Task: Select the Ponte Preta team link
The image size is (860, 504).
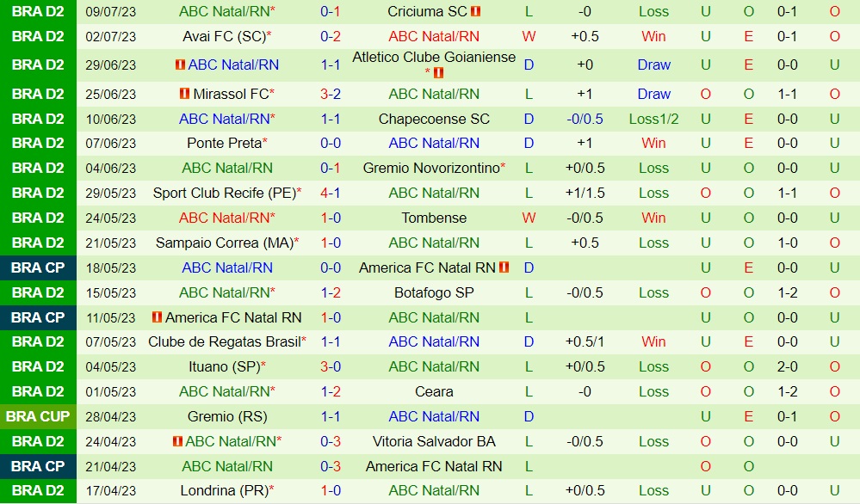Action: [224, 143]
